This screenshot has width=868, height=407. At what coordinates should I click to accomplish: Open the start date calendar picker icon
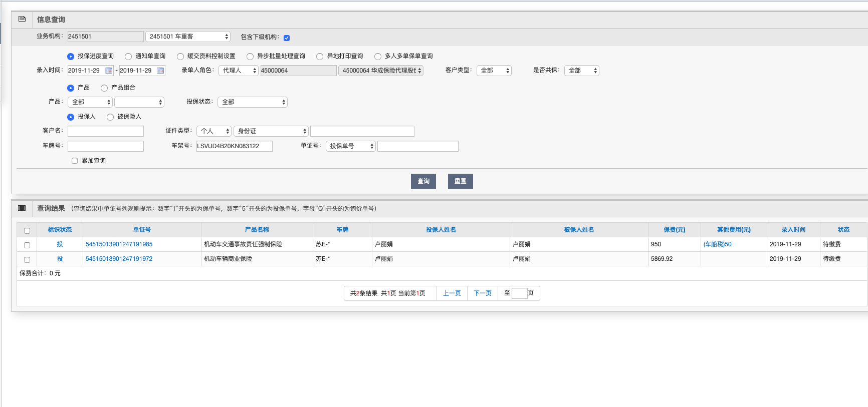(x=109, y=71)
